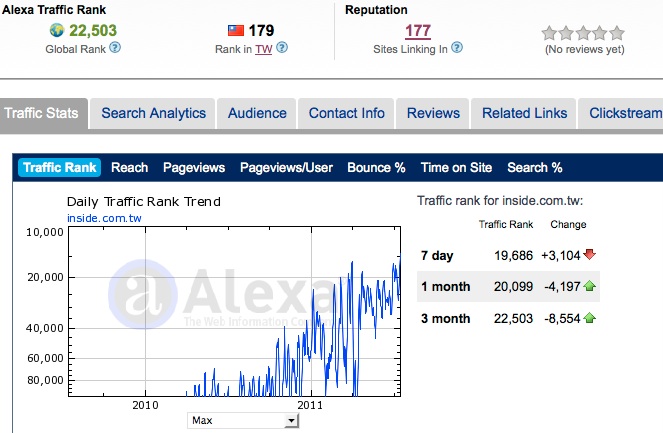Follow the 177 sites linking in link
Viewport: 663px width, 433px height.
click(x=418, y=31)
